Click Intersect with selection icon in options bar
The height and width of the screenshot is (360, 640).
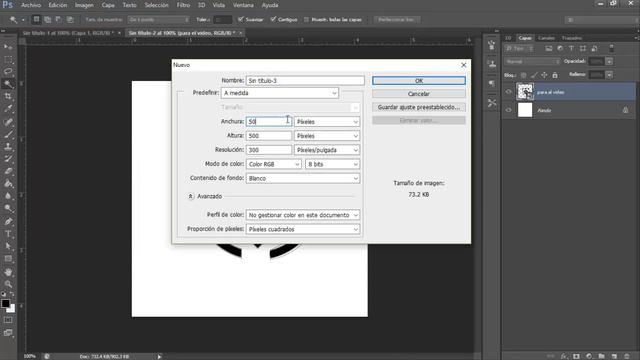click(70, 19)
